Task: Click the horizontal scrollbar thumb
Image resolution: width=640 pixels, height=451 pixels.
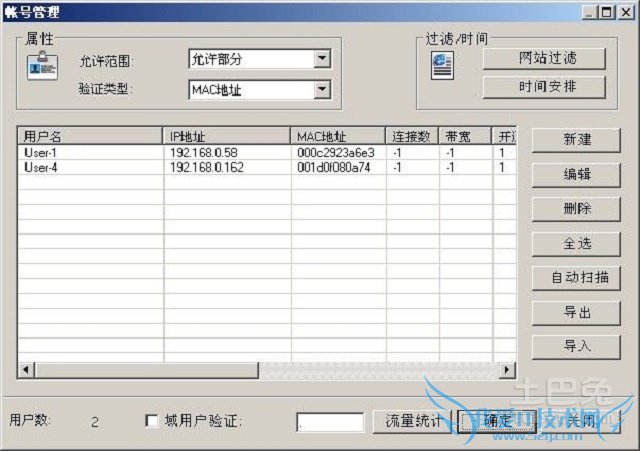Action: (147, 370)
